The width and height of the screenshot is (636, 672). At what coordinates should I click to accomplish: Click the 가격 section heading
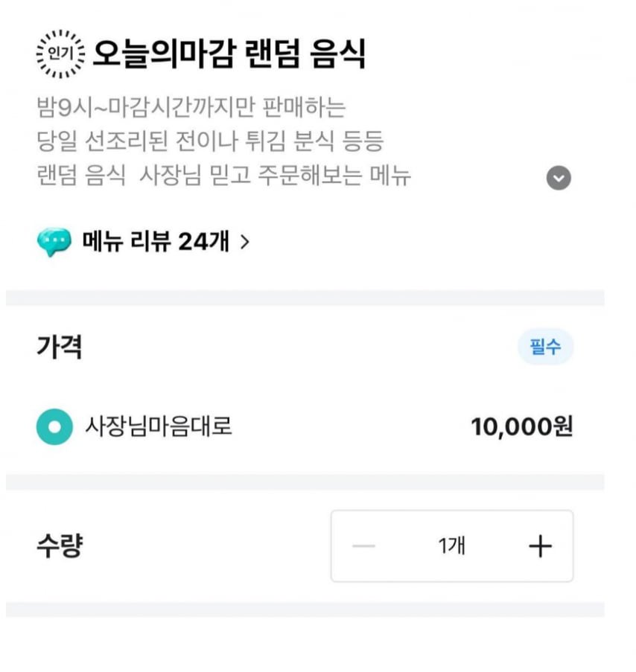[x=59, y=347]
